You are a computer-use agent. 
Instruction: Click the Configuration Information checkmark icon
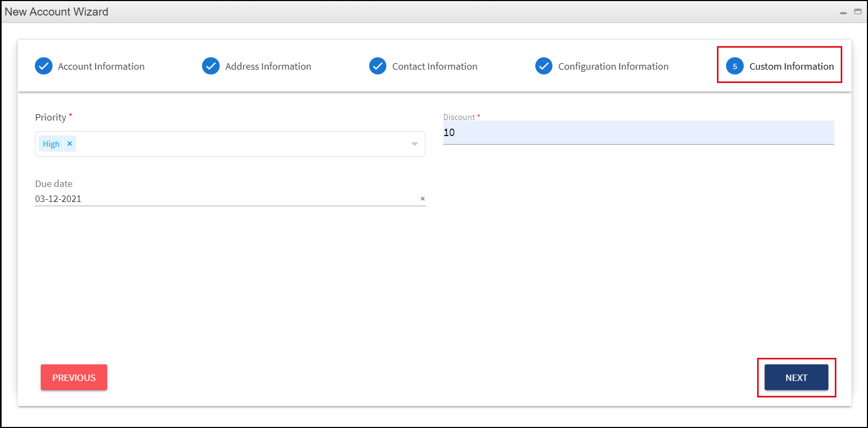tap(544, 66)
